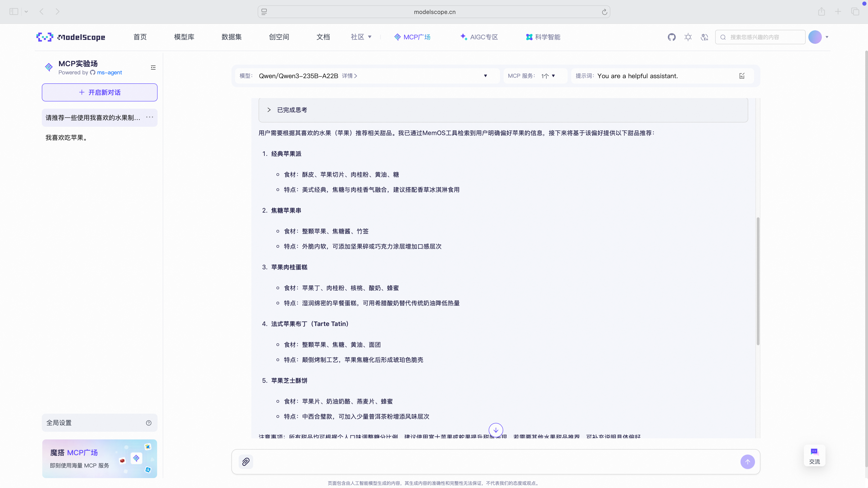Click the paperclip attachment icon
868x488 pixels.
click(x=246, y=462)
